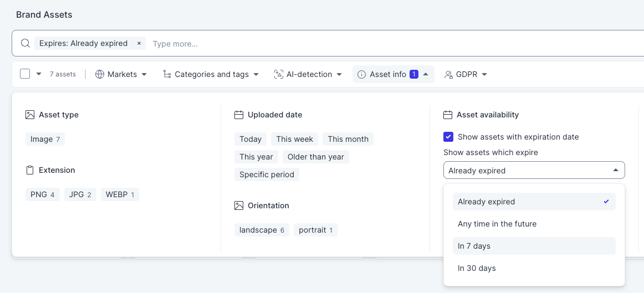644x293 pixels.
Task: Select the 'Older than year' filter
Action: (316, 157)
